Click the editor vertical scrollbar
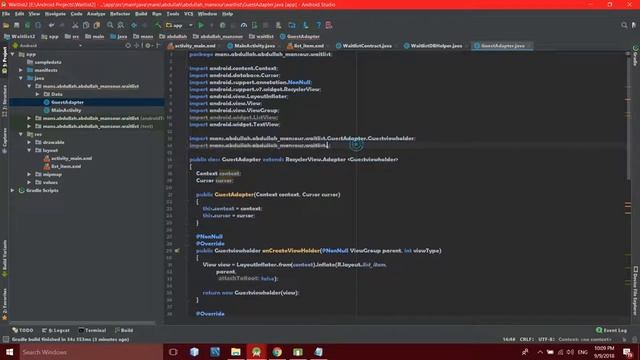This screenshot has height=360, width=640. [x=628, y=118]
